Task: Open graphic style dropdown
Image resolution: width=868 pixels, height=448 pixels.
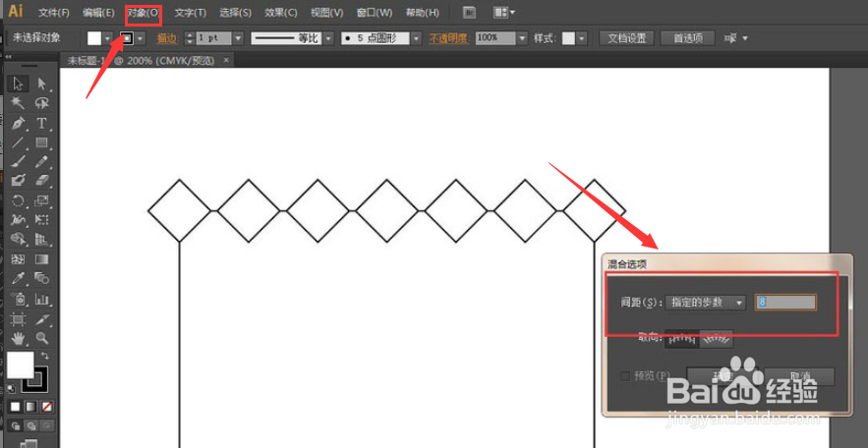Action: (581, 38)
